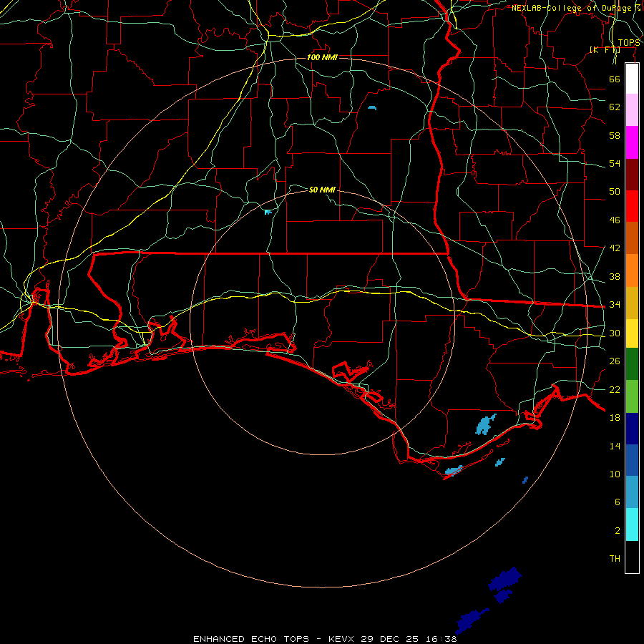The image size is (644, 644).
Task: Click the light blue legend swatch
Action: [632, 492]
